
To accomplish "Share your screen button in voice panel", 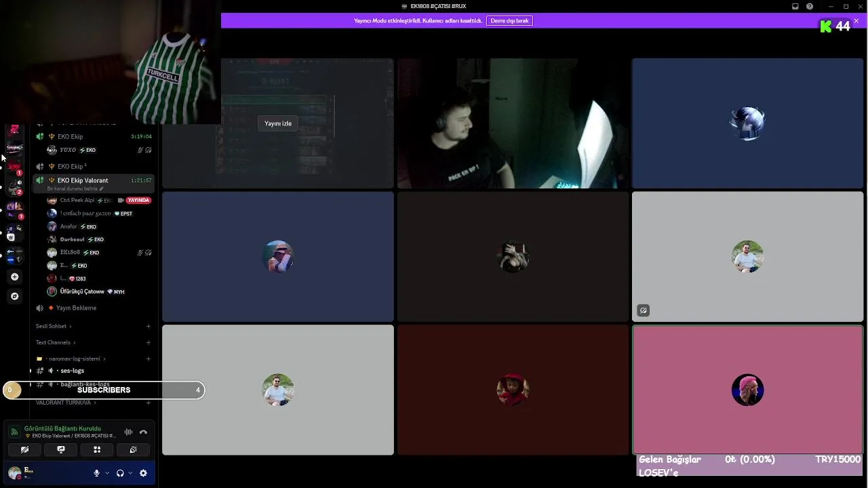I will pyautogui.click(x=61, y=449).
